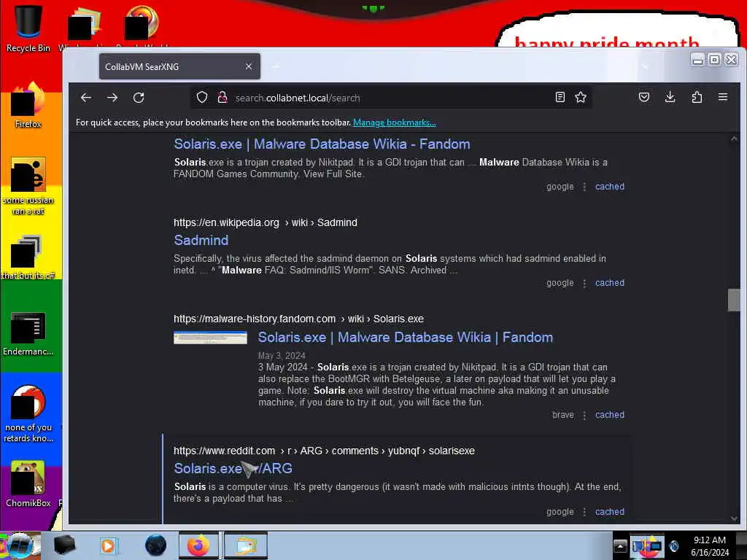Click the insecure connection padlock icon

click(222, 98)
